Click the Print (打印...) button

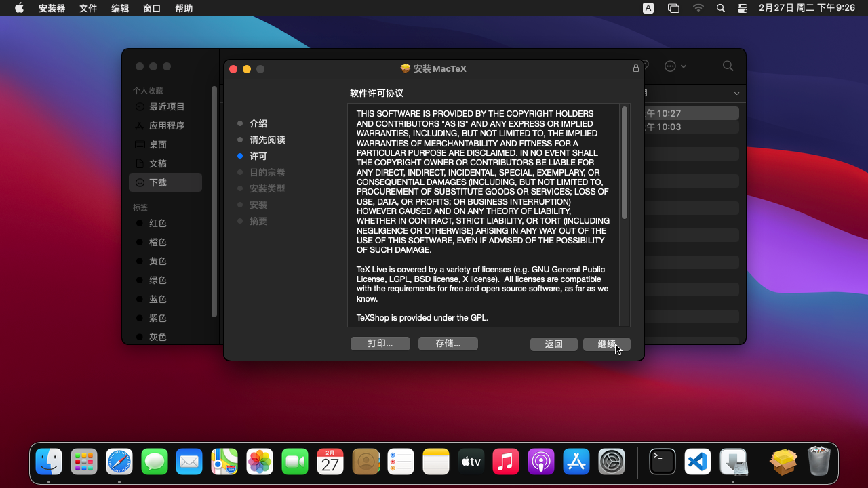(380, 344)
